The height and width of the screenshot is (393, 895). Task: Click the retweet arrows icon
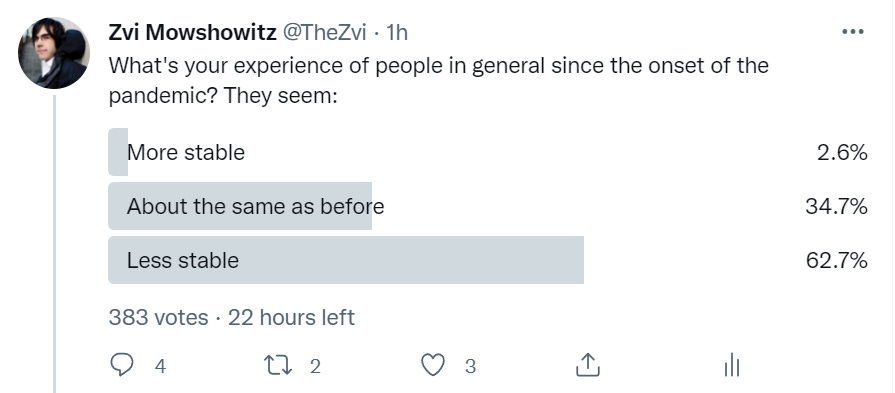coord(278,366)
